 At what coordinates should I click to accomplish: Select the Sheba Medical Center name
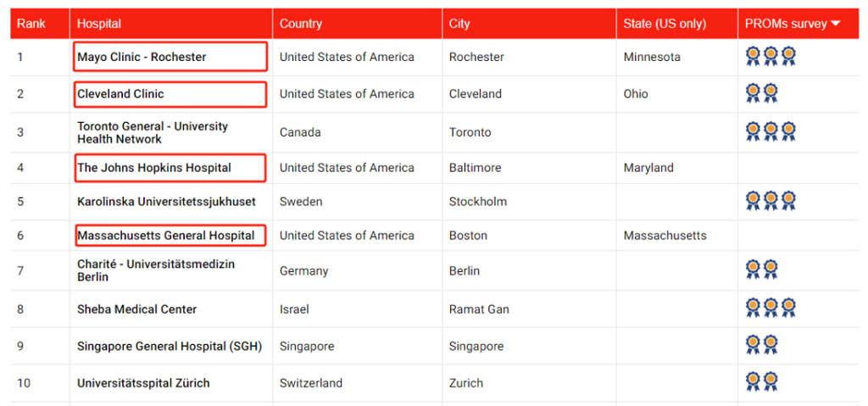pos(136,309)
